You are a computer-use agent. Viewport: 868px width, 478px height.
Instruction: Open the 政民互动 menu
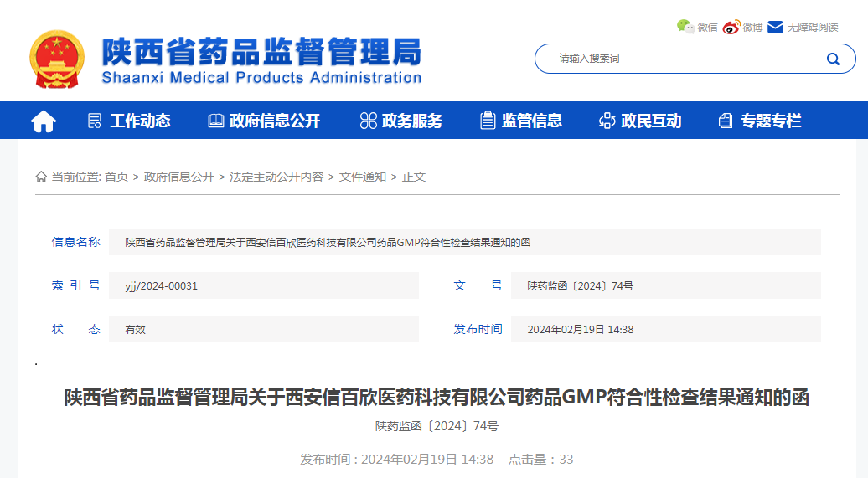click(x=651, y=121)
